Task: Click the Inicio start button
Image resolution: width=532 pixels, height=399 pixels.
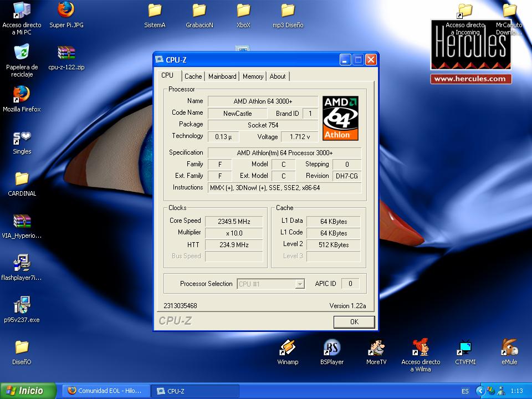Action: 28,391
